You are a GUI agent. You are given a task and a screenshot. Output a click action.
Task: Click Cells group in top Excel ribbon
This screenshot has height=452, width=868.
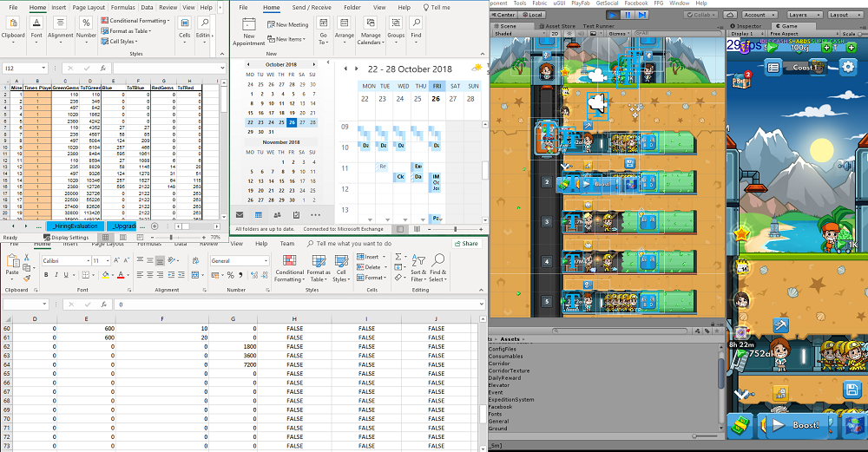pos(185,28)
